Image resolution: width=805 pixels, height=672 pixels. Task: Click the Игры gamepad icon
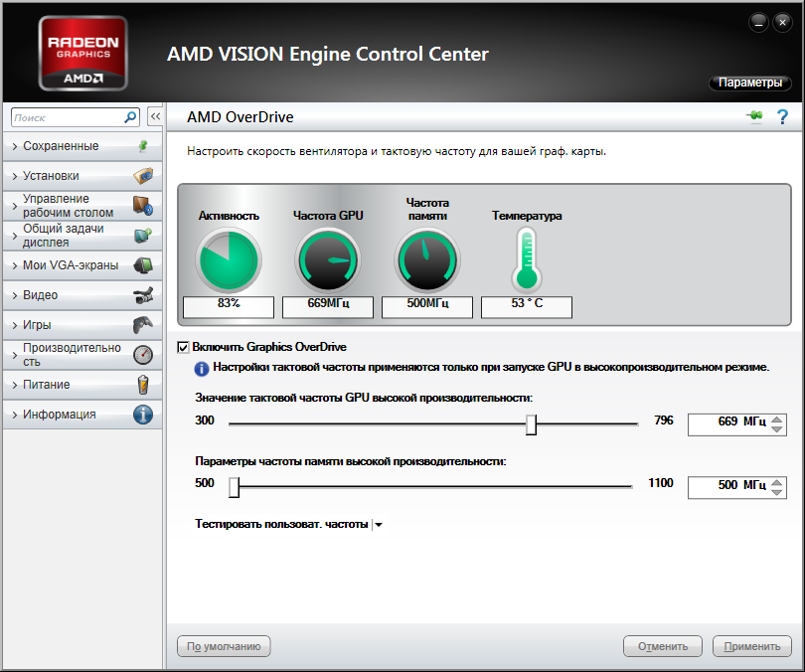[x=143, y=325]
